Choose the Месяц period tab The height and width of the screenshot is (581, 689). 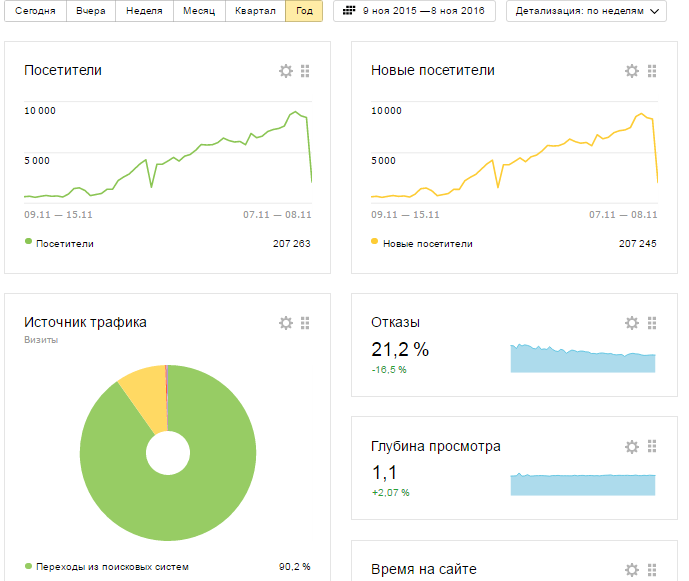pyautogui.click(x=198, y=11)
